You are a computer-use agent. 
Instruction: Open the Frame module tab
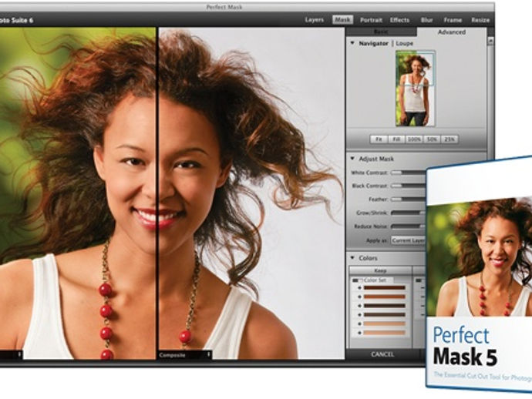(453, 20)
